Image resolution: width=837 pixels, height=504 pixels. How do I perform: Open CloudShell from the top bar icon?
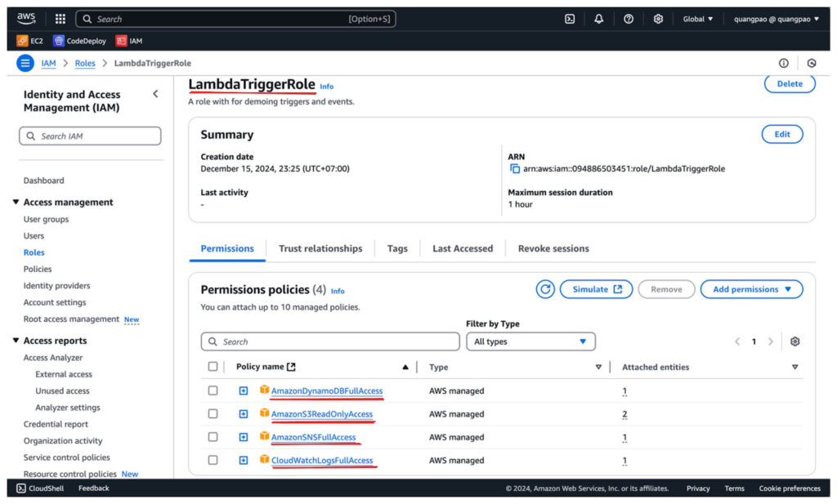[x=570, y=19]
